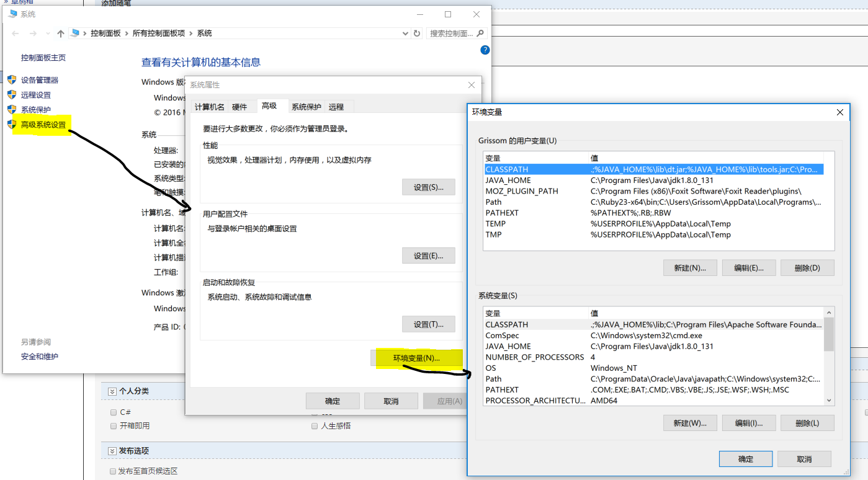Close the 系统属性 dialog with X
The width and height of the screenshot is (868, 480).
472,85
